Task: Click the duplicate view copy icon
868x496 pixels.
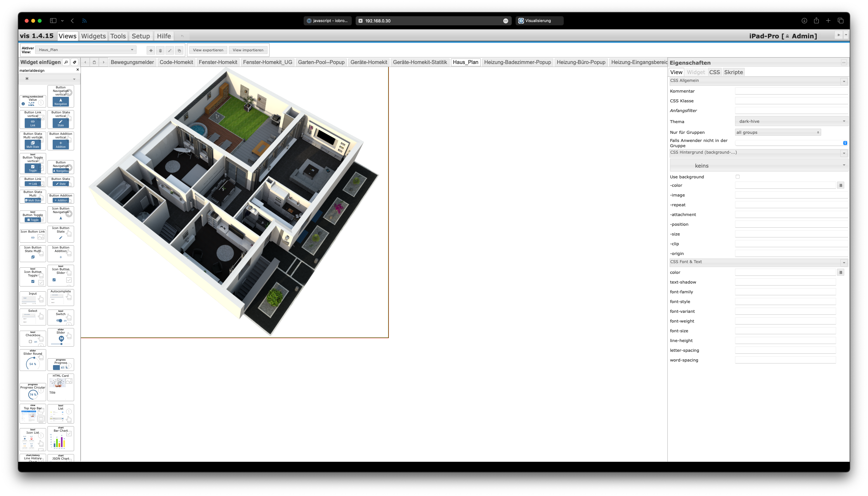Action: [x=179, y=50]
